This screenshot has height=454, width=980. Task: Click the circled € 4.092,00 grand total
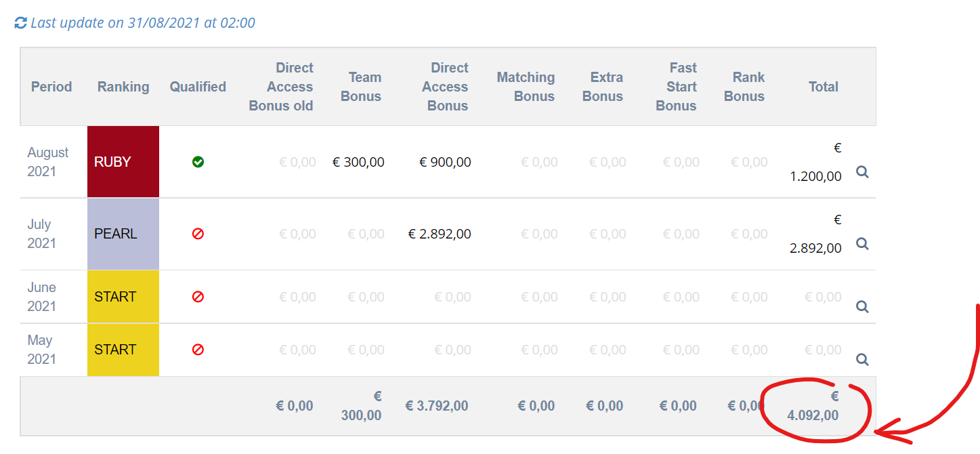[x=813, y=407]
